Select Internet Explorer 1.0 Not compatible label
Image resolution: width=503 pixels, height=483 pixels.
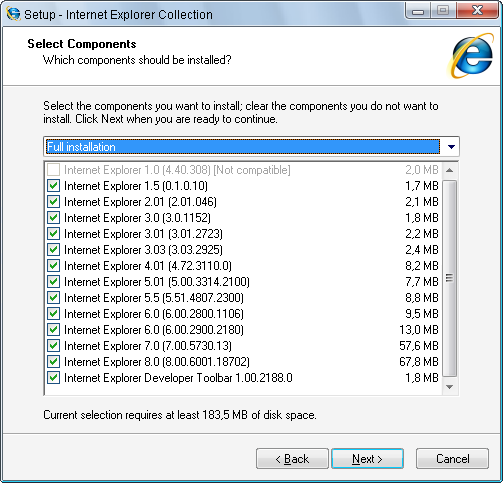pos(177,170)
